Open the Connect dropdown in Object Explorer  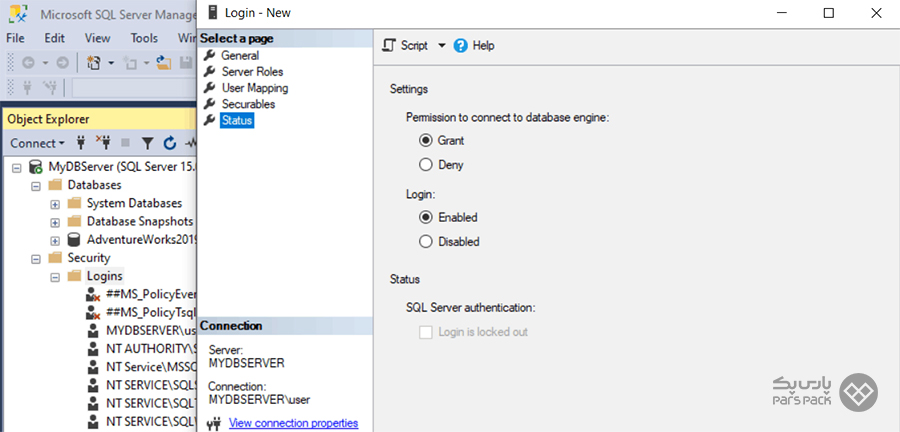(37, 143)
